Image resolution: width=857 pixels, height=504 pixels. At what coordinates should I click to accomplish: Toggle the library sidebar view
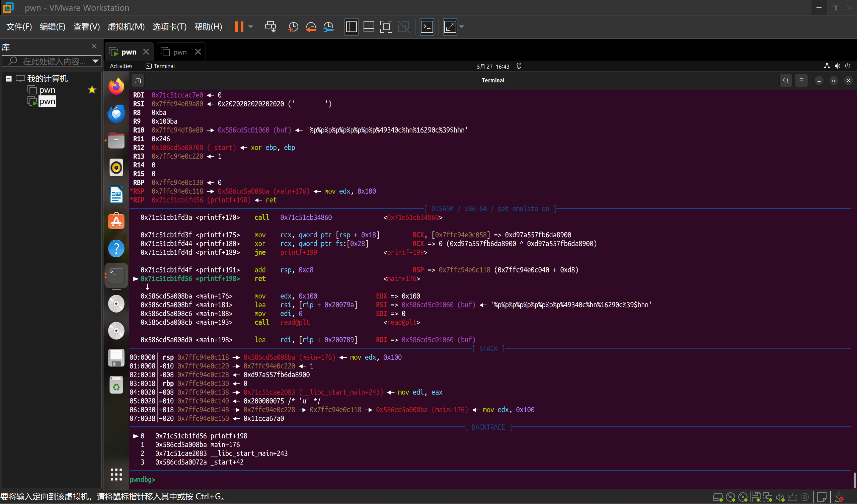pos(351,26)
